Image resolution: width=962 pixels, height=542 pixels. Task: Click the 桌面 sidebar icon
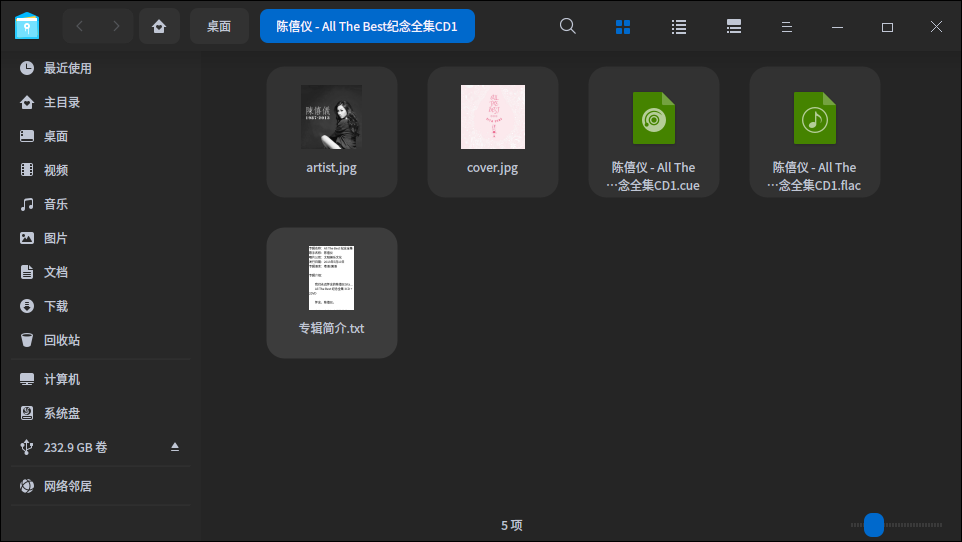pyautogui.click(x=27, y=136)
